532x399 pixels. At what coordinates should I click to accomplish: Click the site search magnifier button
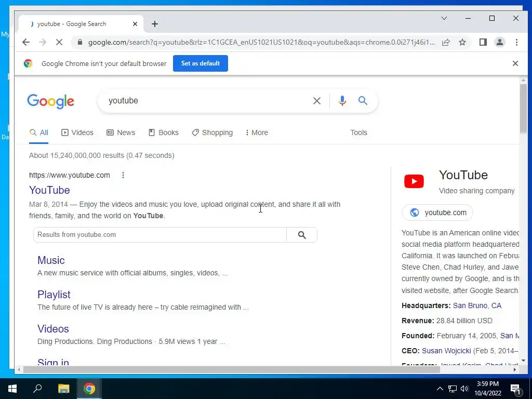click(x=302, y=235)
